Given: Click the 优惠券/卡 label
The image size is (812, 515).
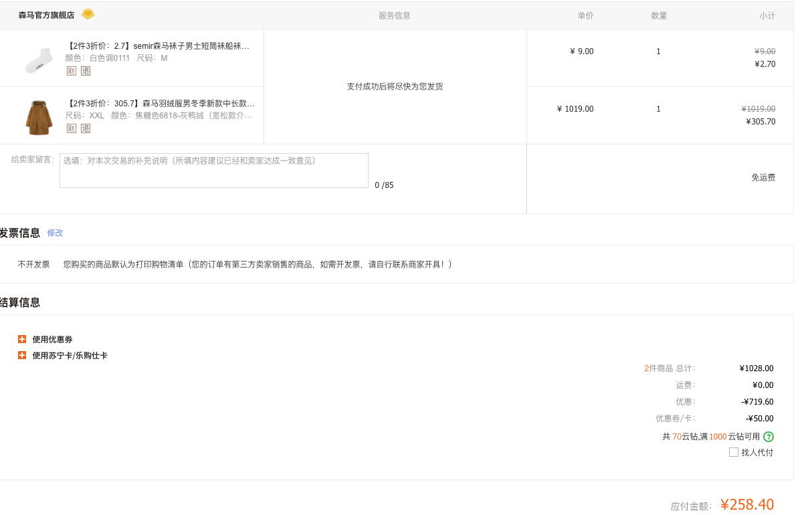Looking at the screenshot, I should tap(676, 419).
